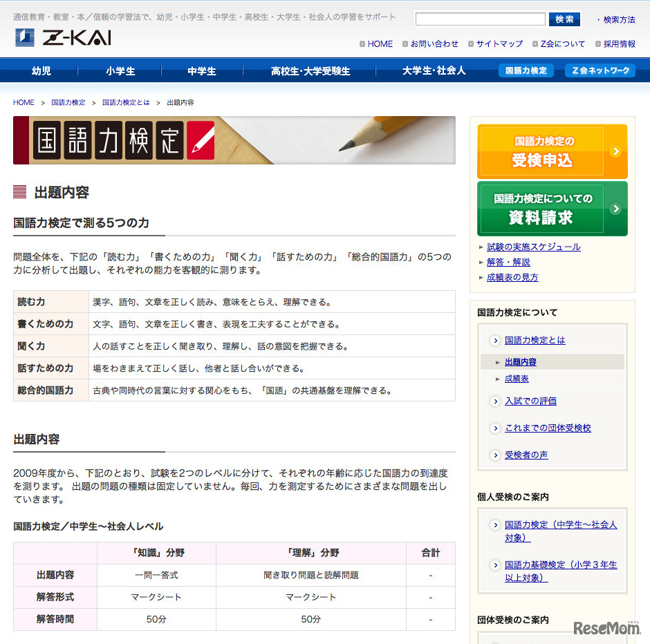650x644 pixels.
Task: Click the circle arrow icon beside 国語力基礎検定
Action: [495, 565]
